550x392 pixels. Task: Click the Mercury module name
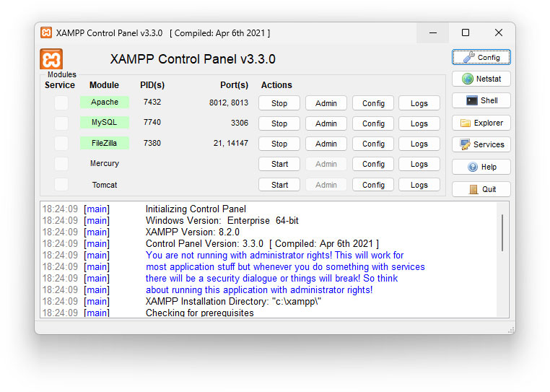(x=105, y=163)
